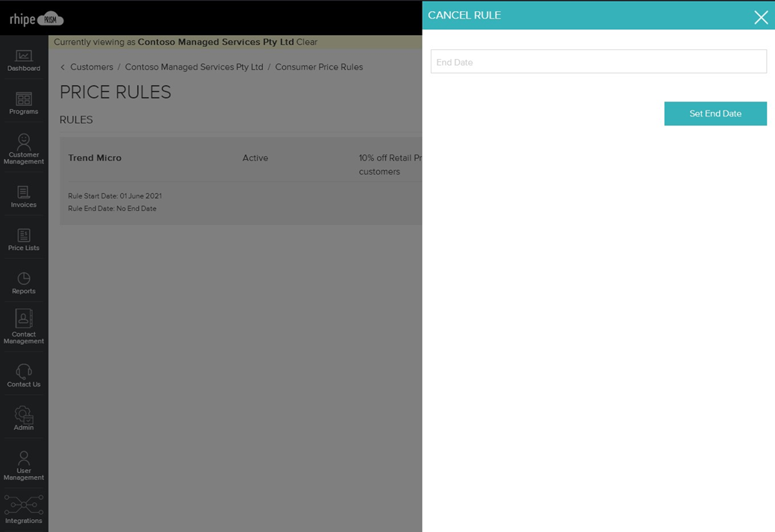Clear the currently viewed customer
775x532 pixels.
click(x=307, y=43)
